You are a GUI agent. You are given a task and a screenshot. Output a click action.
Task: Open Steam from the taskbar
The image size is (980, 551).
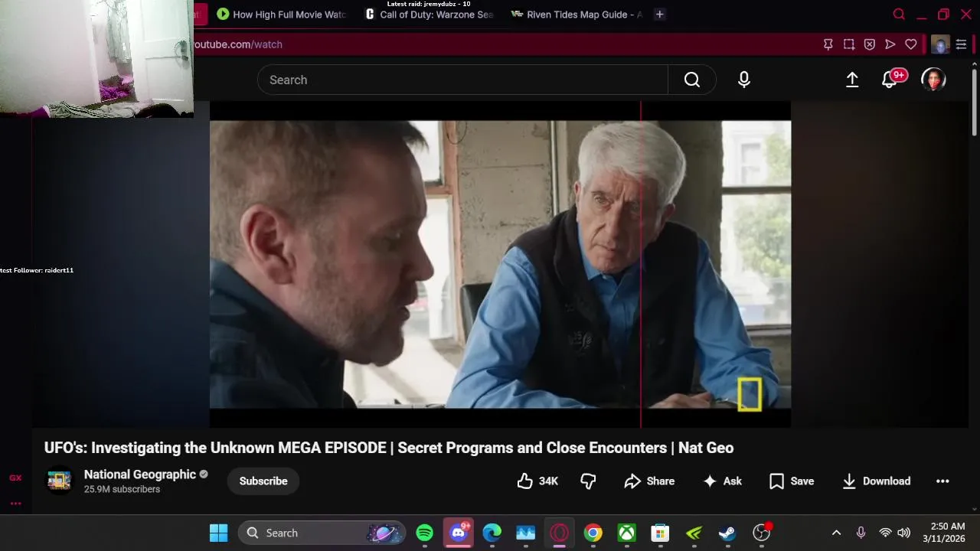[x=727, y=533]
